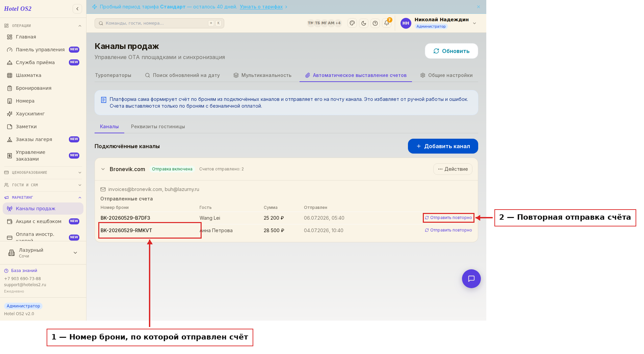Go to Служба приёма
Screen dimensions: 644x354
43,62
